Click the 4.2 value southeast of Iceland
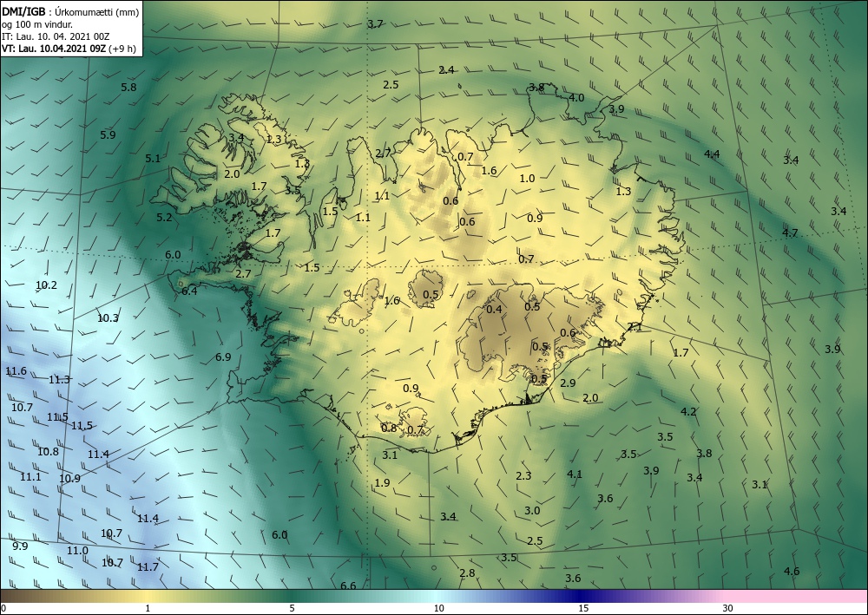This screenshot has height=615, width=868. pos(688,412)
